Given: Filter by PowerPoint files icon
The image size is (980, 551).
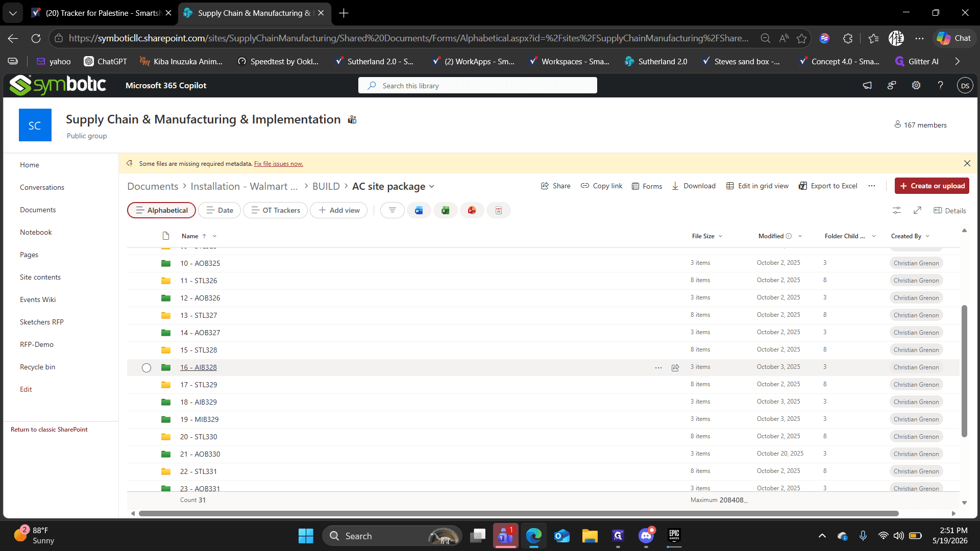Looking at the screenshot, I should click(472, 210).
